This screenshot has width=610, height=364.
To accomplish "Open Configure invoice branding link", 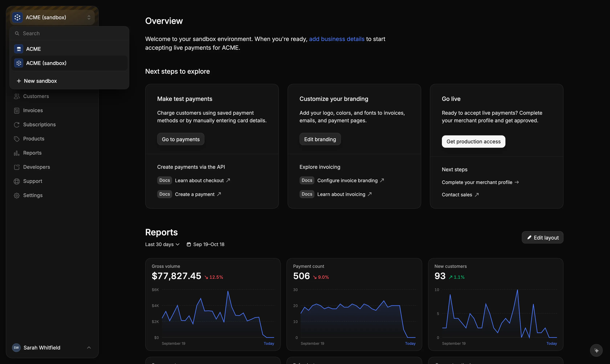I will tap(350, 181).
